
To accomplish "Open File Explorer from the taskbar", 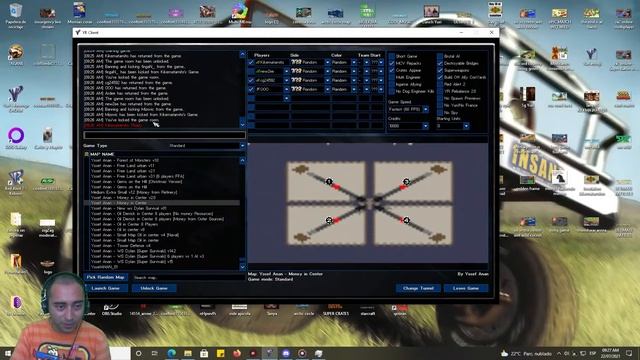I will click(188, 353).
